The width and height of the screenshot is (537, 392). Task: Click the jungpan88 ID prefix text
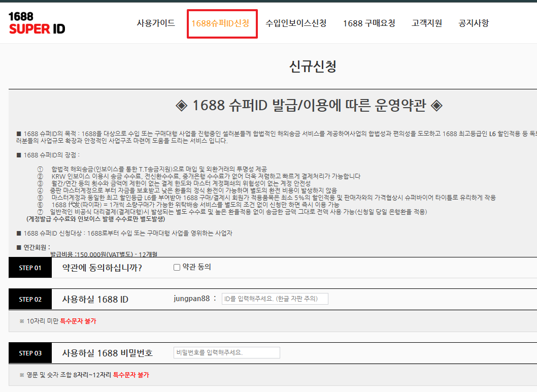pyautogui.click(x=191, y=299)
